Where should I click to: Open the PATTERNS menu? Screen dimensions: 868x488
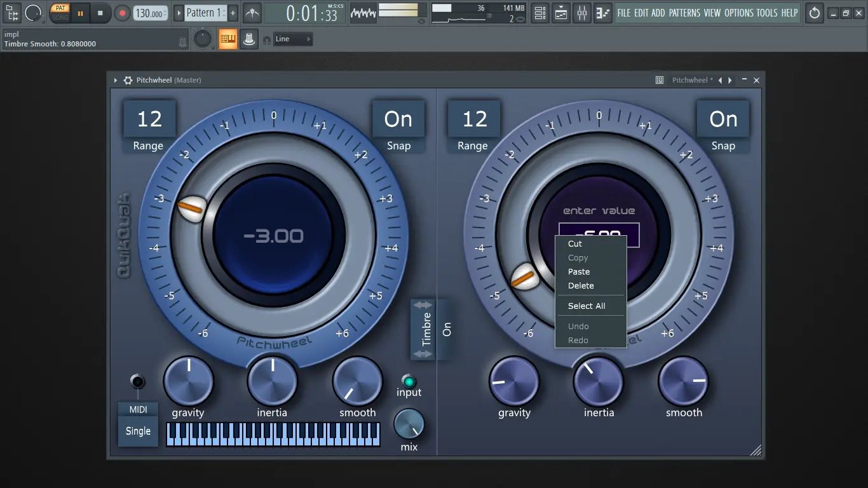click(685, 13)
